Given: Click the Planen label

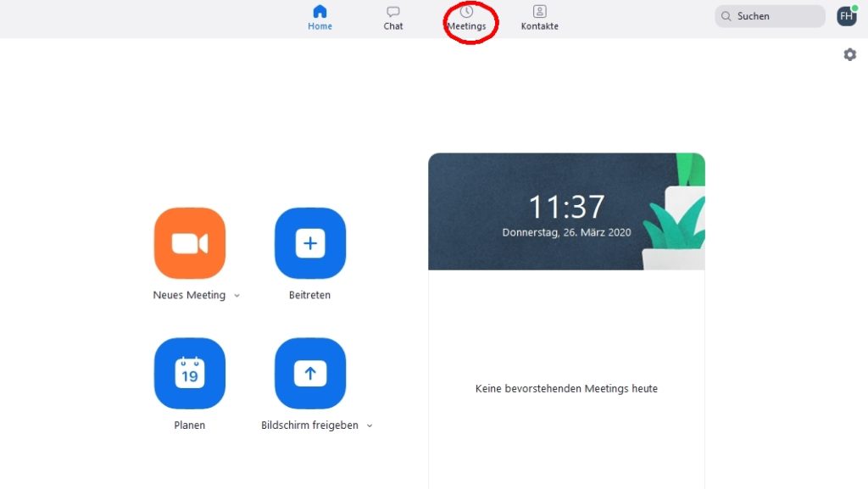Looking at the screenshot, I should 189,425.
